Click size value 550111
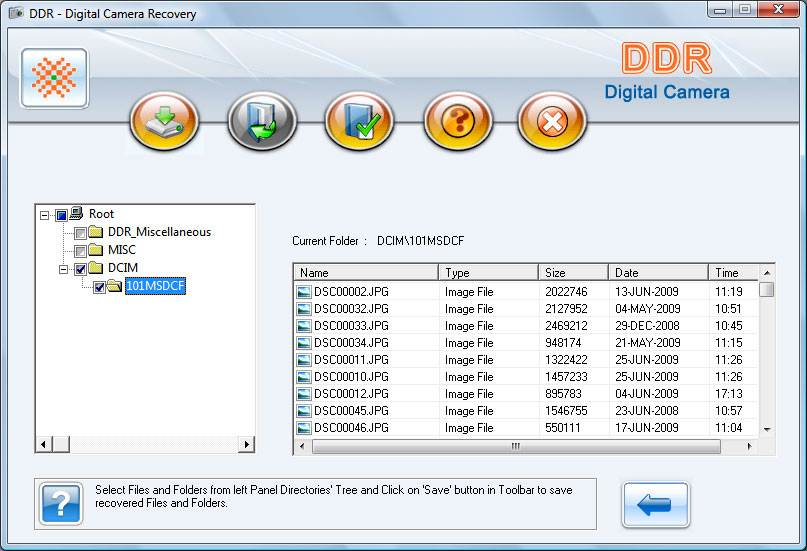The image size is (807, 551). coord(563,428)
